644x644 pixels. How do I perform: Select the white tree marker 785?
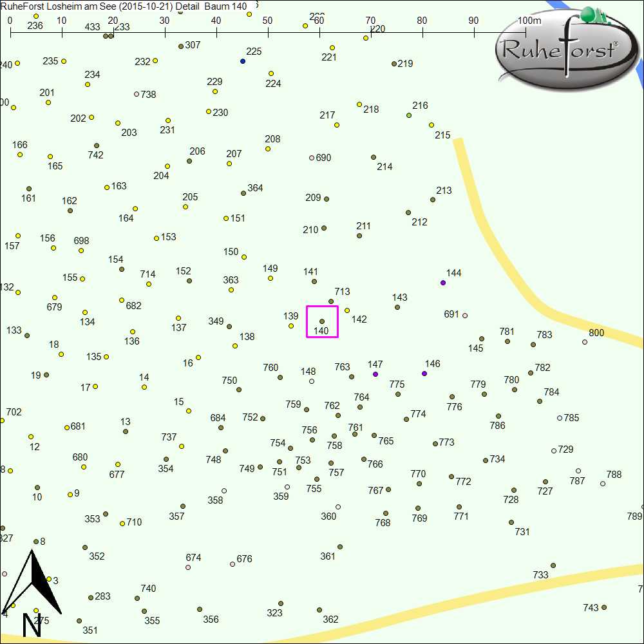coord(560,418)
